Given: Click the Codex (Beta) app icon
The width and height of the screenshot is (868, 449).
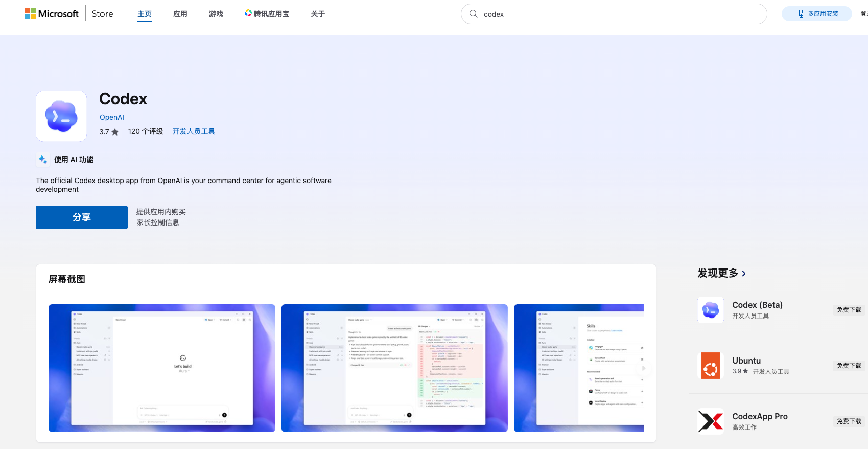Looking at the screenshot, I should [x=711, y=310].
